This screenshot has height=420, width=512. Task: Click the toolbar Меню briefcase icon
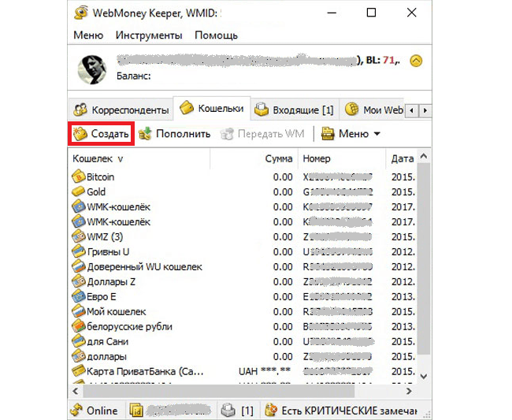click(328, 134)
